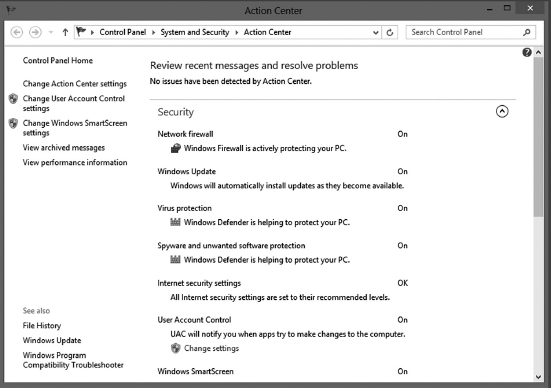Select System and Security in breadcrumb

195,32
